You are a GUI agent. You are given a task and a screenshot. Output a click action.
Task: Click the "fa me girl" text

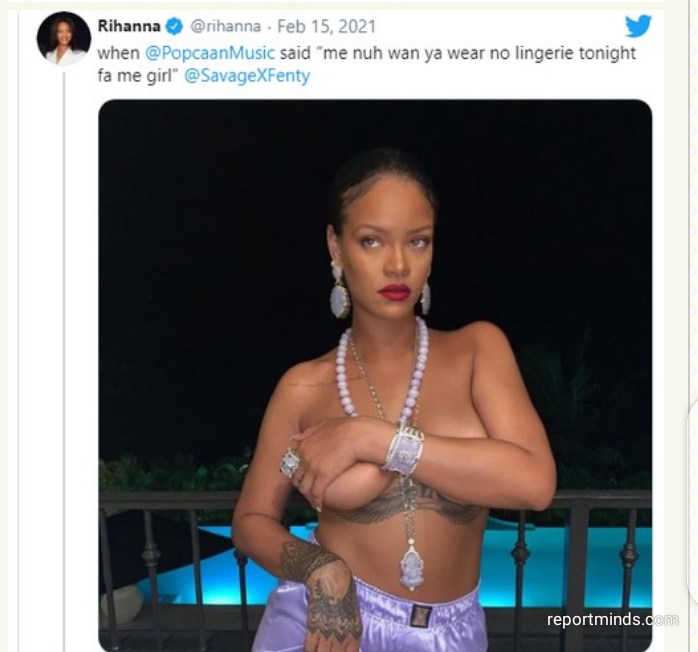click(x=134, y=76)
